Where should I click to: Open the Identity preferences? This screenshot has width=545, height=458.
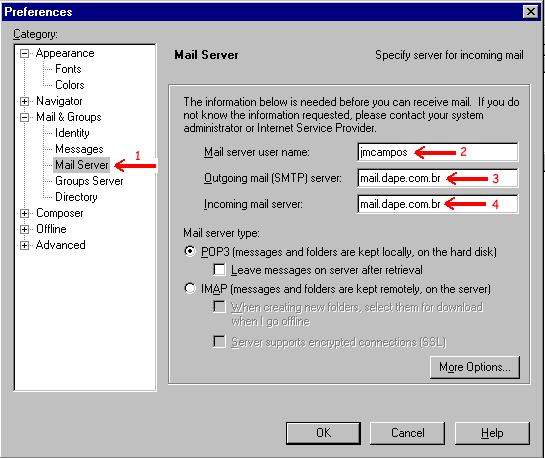[x=72, y=133]
